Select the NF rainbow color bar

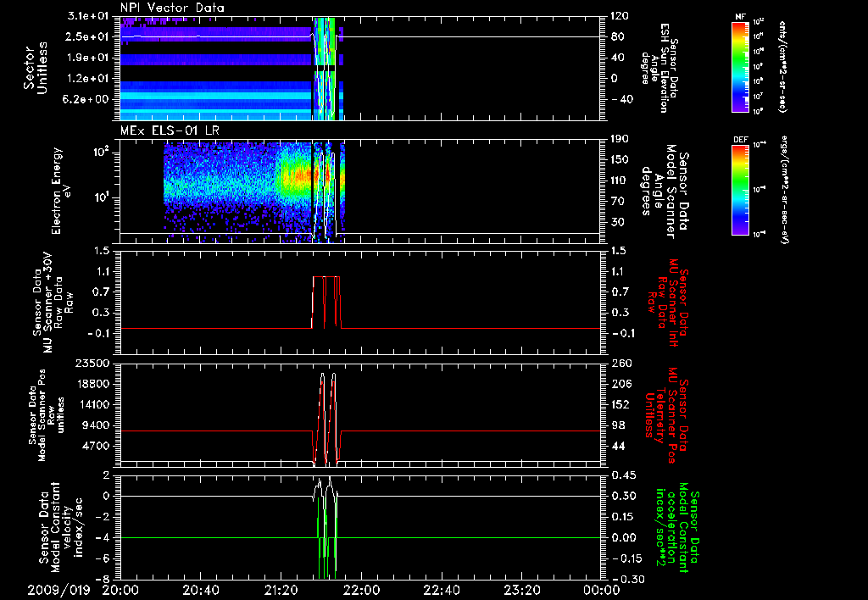740,66
